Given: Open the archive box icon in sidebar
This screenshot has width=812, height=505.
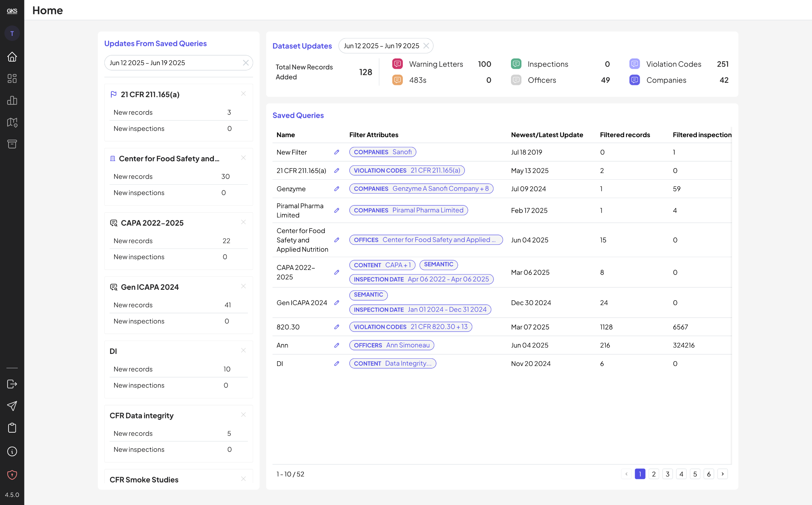Looking at the screenshot, I should pyautogui.click(x=12, y=144).
